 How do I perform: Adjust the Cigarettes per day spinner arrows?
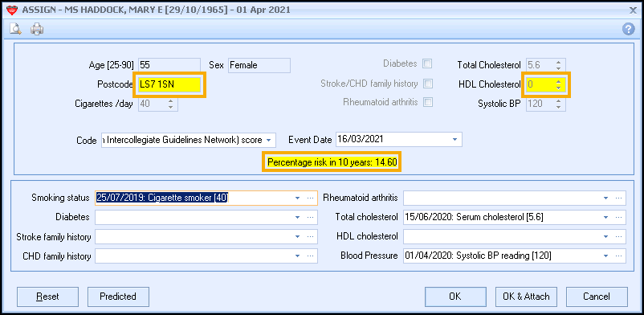170,104
